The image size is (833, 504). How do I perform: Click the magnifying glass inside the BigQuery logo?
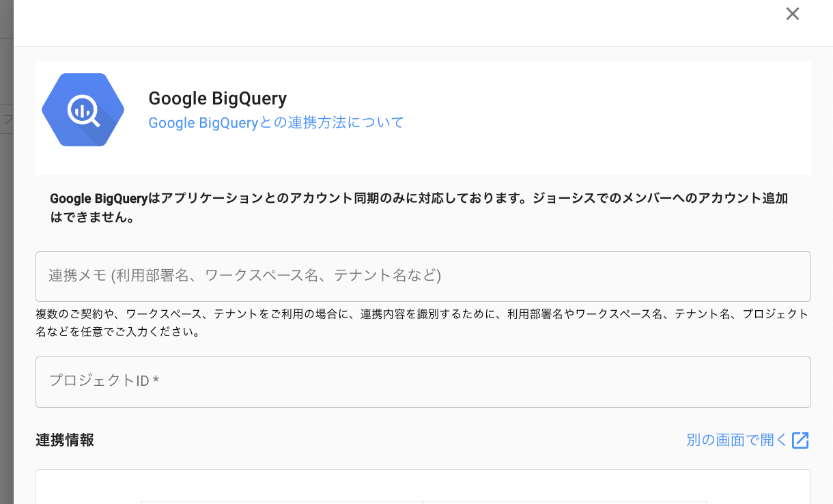tap(83, 111)
